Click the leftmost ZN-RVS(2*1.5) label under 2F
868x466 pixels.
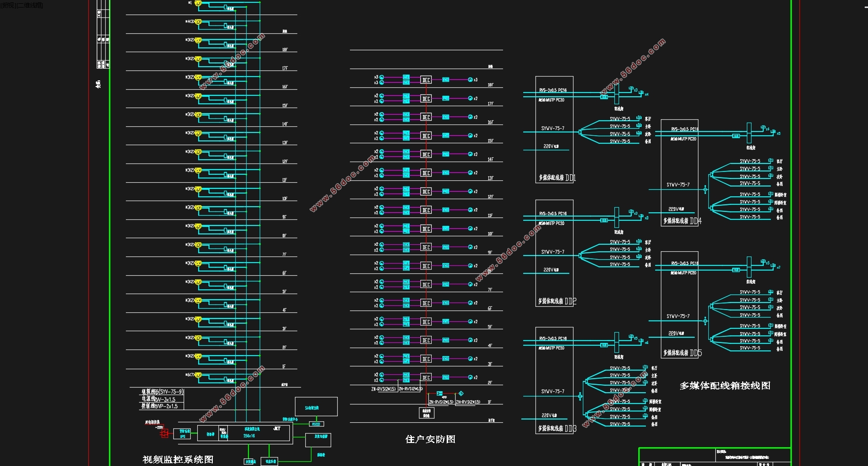point(384,389)
